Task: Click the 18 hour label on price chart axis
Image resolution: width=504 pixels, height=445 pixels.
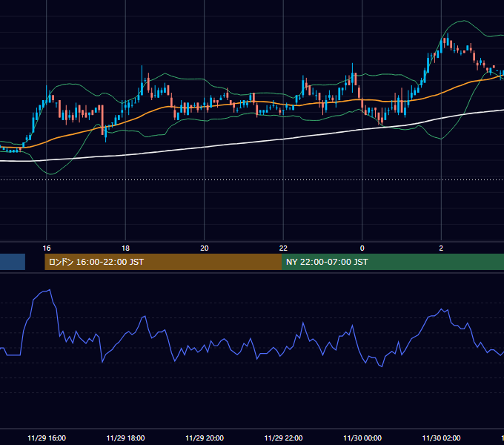Action: [125, 248]
